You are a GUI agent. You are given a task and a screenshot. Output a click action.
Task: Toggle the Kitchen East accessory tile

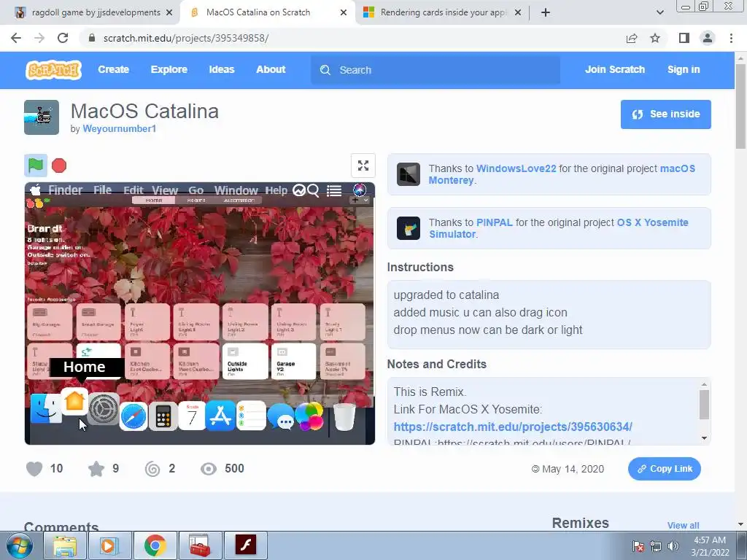147,361
